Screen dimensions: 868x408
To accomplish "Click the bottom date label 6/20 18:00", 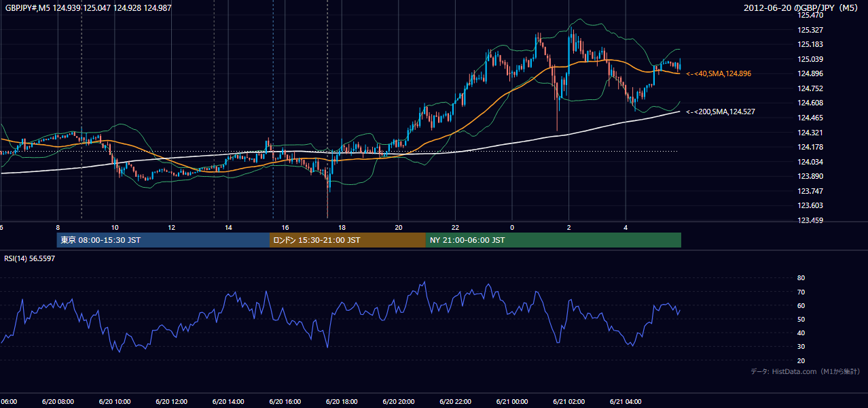I will [342, 402].
